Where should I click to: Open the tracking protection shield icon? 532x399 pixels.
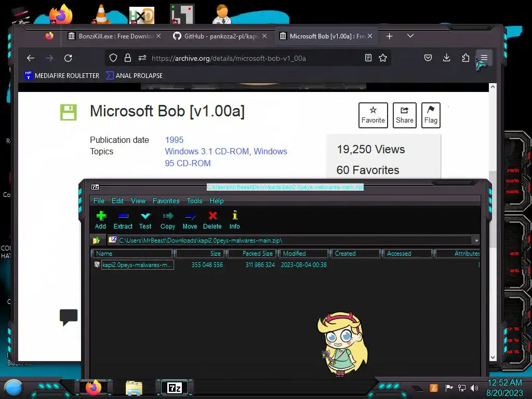[x=113, y=58]
